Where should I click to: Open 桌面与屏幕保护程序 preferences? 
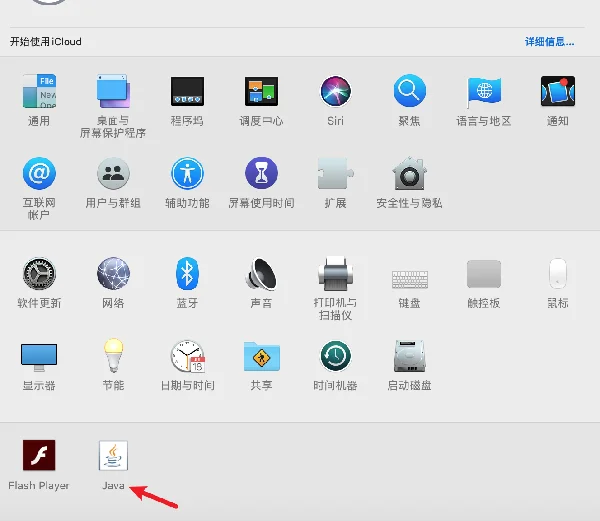tap(113, 91)
